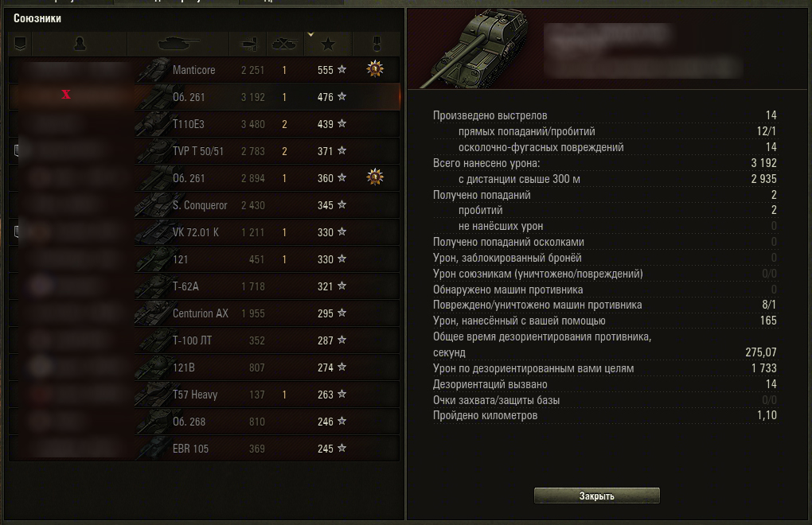Click the medal of Об. 261 with 360 experience

click(x=375, y=177)
